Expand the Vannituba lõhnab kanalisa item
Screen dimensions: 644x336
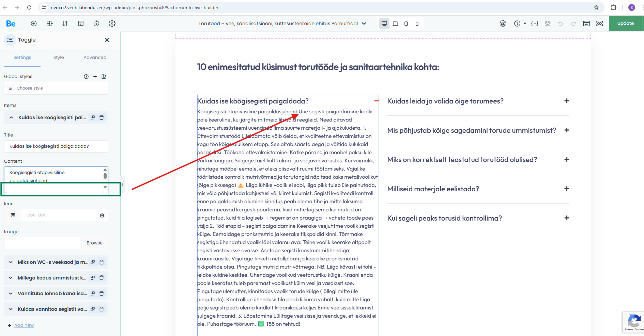click(11, 293)
